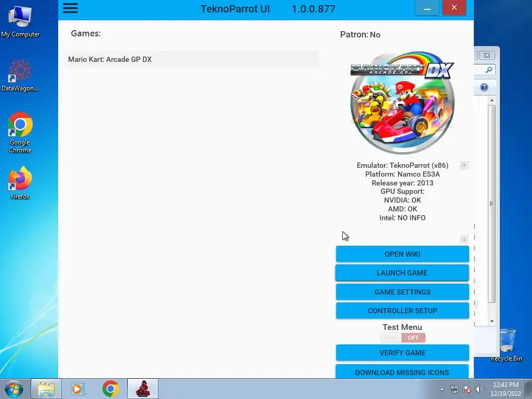Viewport: 532px width, 399px height.
Task: Show hidden system tray icons
Action: click(442, 389)
